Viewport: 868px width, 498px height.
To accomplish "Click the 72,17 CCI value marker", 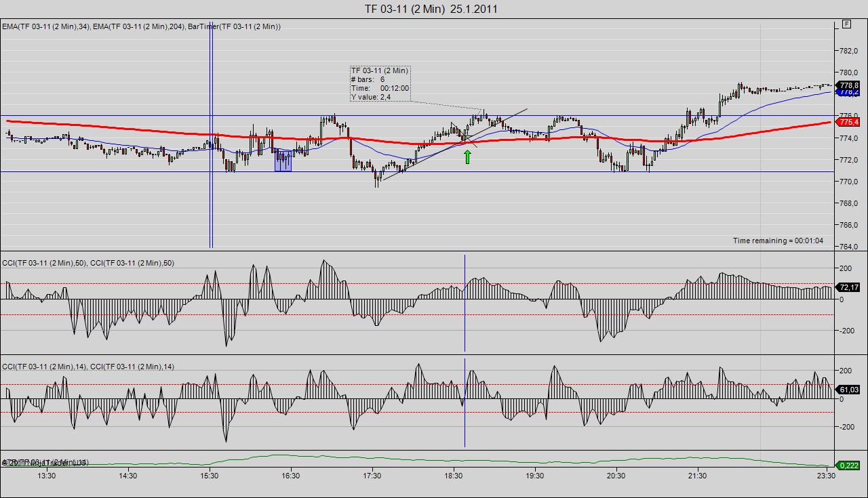I will click(849, 287).
